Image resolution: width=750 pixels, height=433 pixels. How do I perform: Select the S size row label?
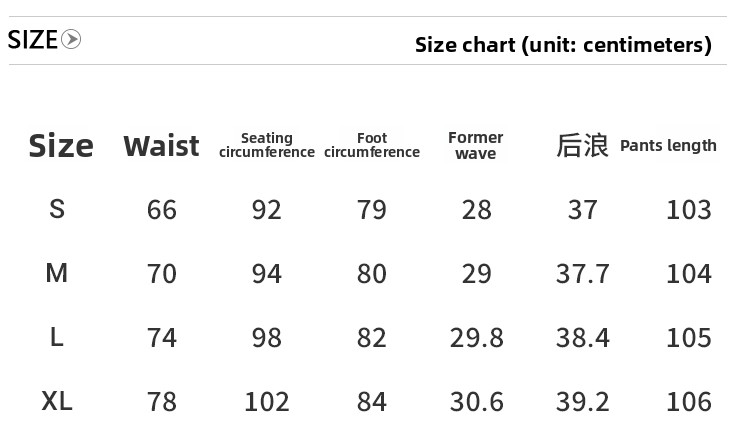pos(57,209)
